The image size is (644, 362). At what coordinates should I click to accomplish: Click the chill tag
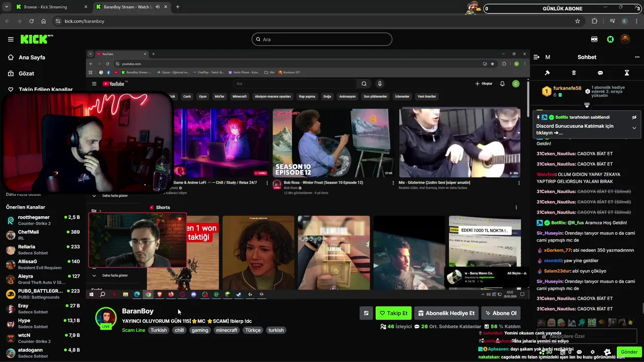click(x=179, y=330)
